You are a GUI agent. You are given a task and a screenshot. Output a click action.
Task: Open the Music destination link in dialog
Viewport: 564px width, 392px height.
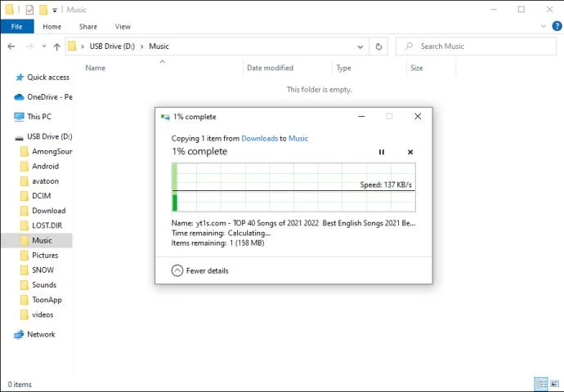[298, 138]
